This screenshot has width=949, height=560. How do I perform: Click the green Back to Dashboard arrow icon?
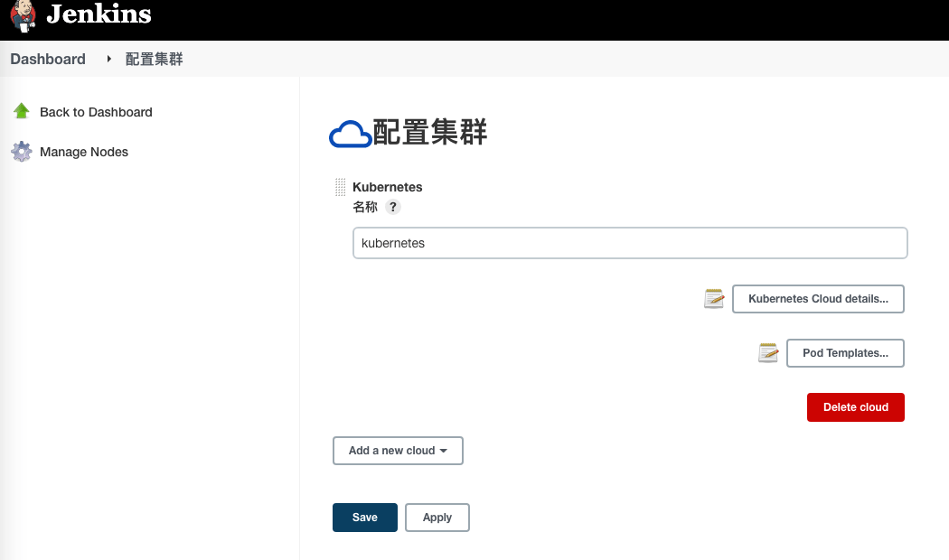[x=22, y=111]
